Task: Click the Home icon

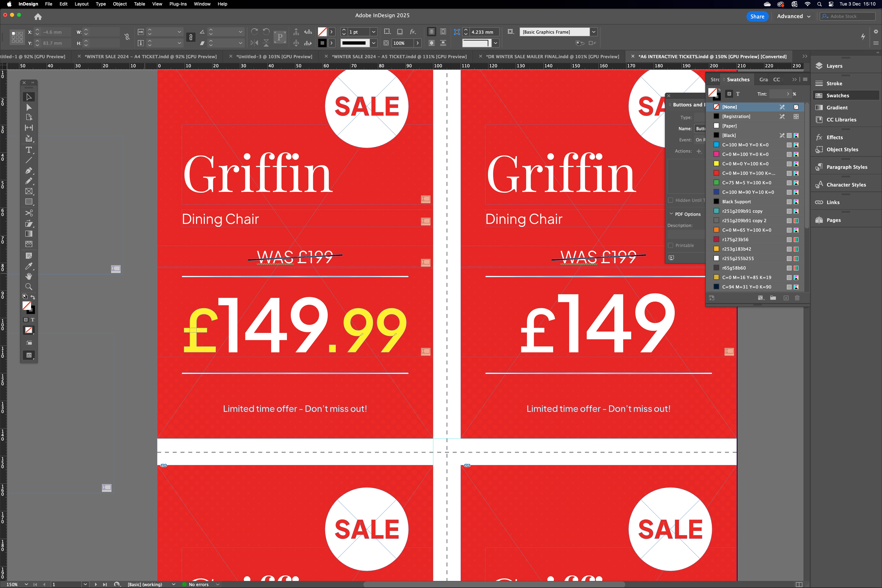Action: click(x=38, y=17)
